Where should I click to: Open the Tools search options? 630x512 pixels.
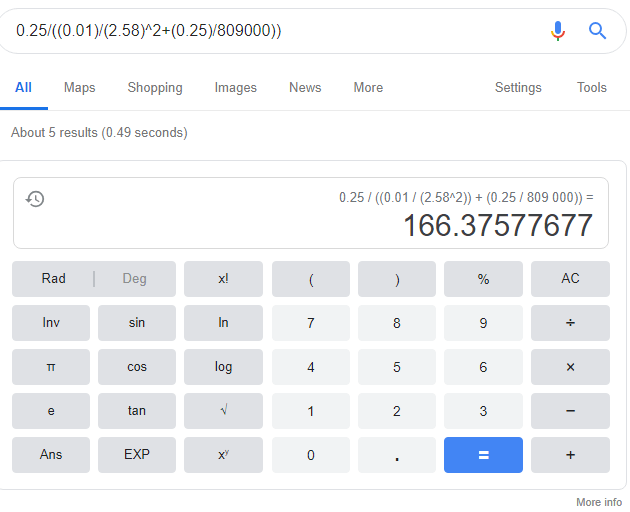[592, 88]
